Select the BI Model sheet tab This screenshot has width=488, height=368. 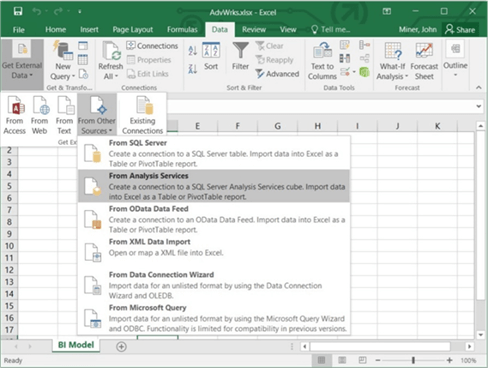pyautogui.click(x=76, y=345)
